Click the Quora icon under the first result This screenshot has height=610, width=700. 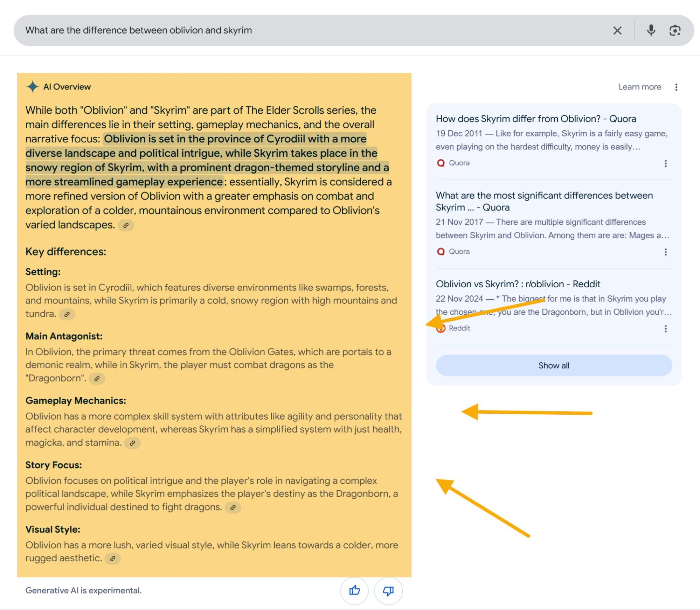pos(440,162)
